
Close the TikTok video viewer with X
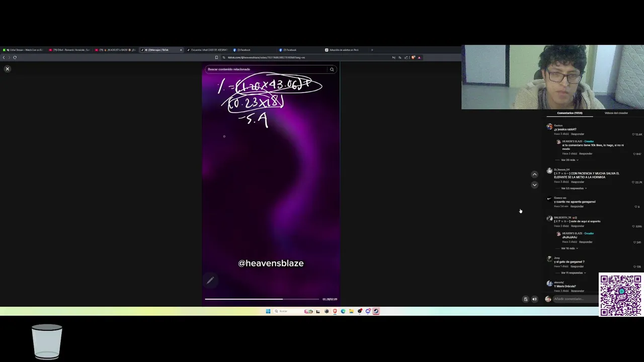pyautogui.click(x=8, y=69)
